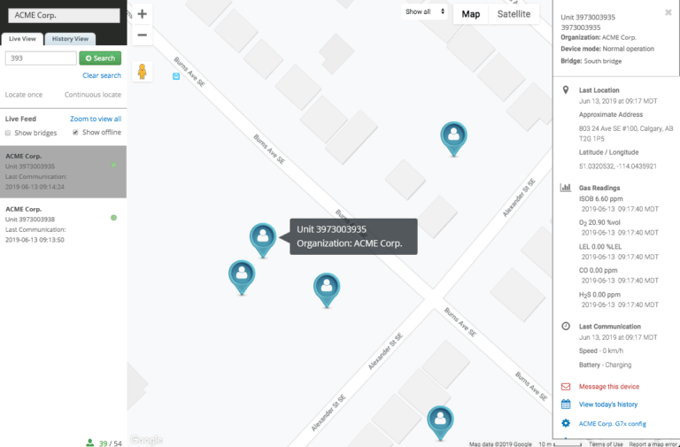Viewport: 680px width, 447px height.
Task: Zoom out the map with minus button
Action: [142, 35]
